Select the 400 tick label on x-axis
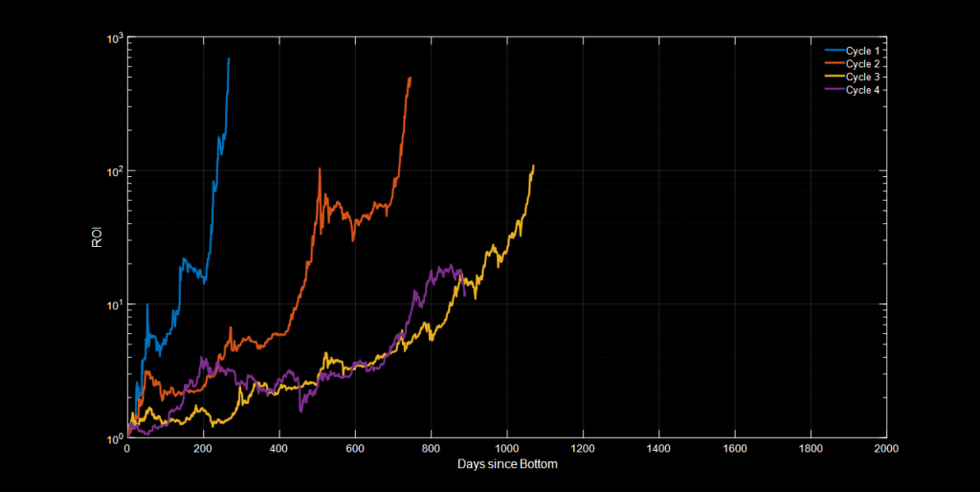The height and width of the screenshot is (492, 980). tap(278, 448)
